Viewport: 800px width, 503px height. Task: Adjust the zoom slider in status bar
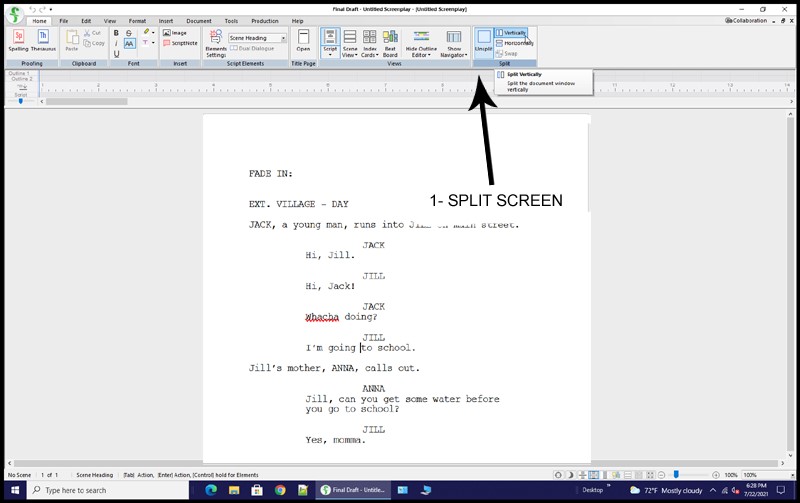tap(677, 475)
